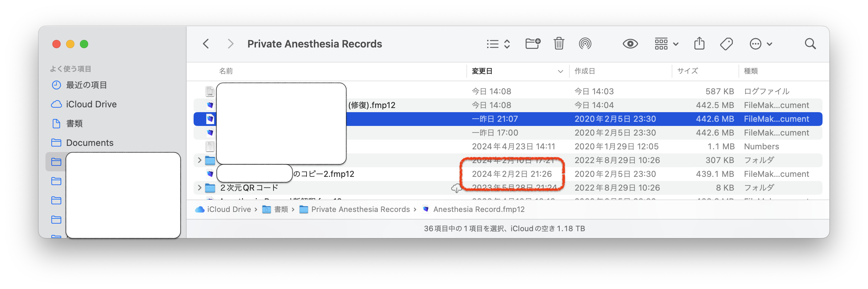Select iCloud Drive in sidebar
Viewport: 868px width, 289px height.
pos(91,104)
